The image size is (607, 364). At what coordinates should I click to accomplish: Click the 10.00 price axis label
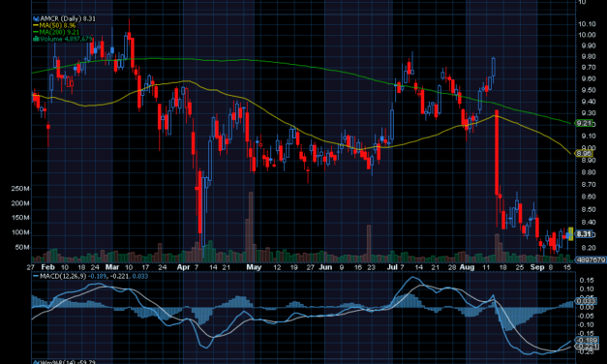(587, 35)
